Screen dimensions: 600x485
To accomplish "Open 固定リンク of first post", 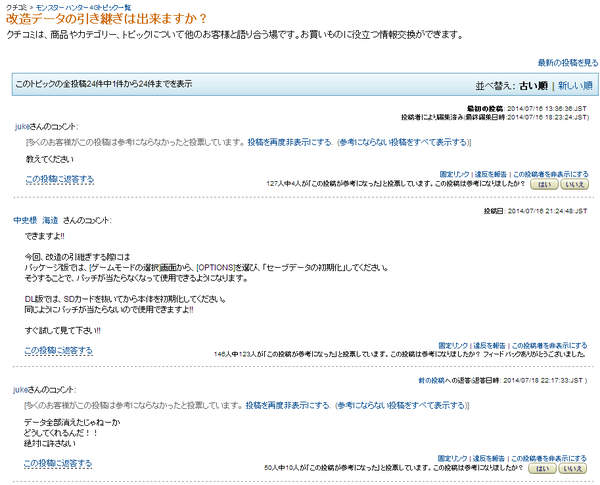I will point(454,174).
